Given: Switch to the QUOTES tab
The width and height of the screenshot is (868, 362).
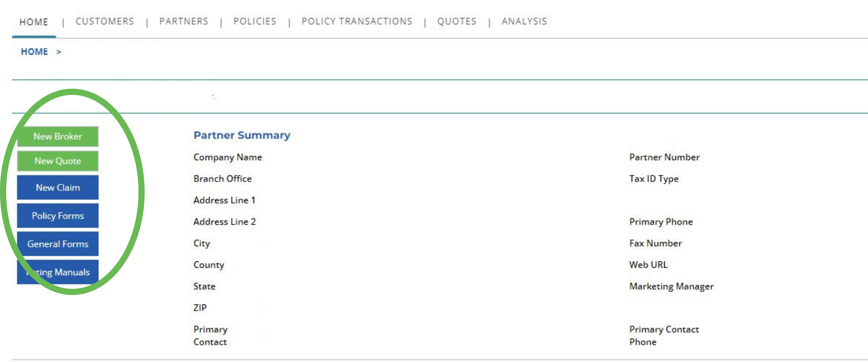Looking at the screenshot, I should coord(457,21).
